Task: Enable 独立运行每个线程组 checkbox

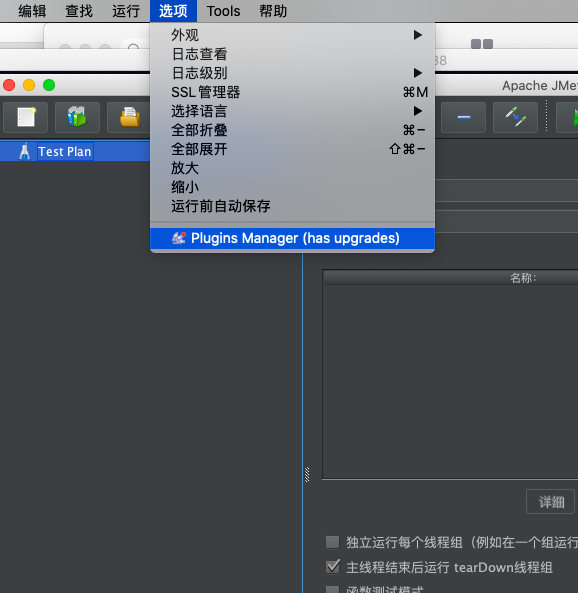Action: (x=333, y=542)
